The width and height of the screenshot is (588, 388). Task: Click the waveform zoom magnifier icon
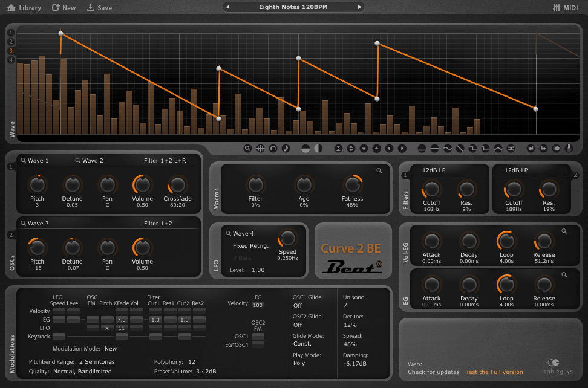pyautogui.click(x=248, y=148)
